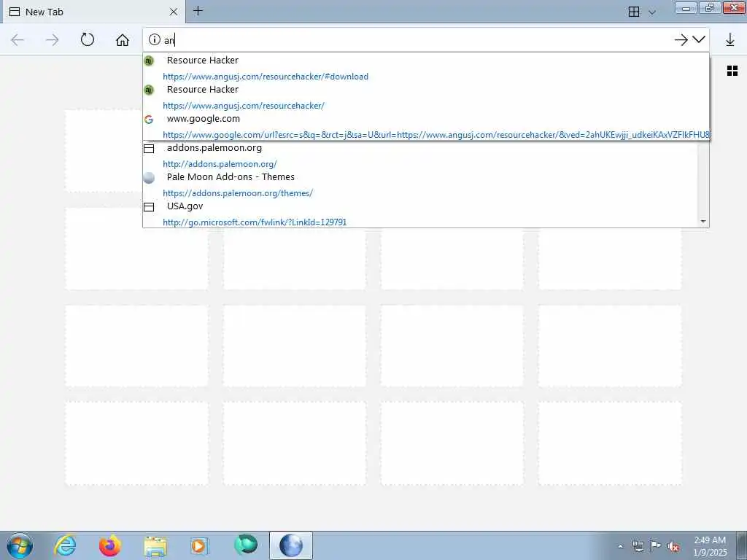
Task: Open the tab groups grid icon
Action: pyautogui.click(x=634, y=12)
